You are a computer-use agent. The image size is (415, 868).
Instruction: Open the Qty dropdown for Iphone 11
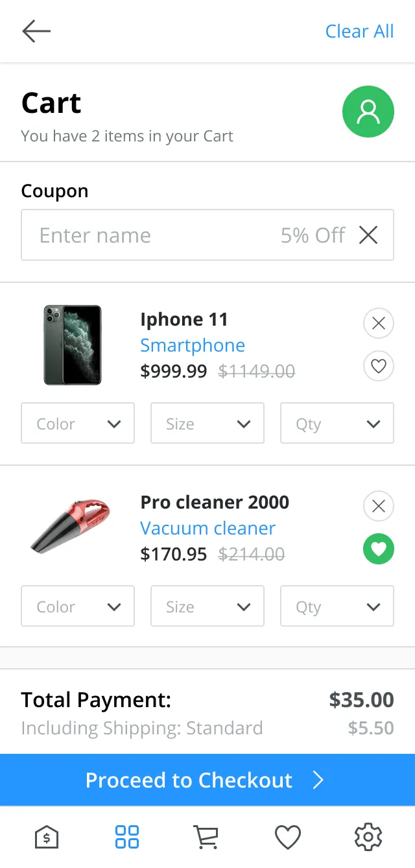coord(337,424)
